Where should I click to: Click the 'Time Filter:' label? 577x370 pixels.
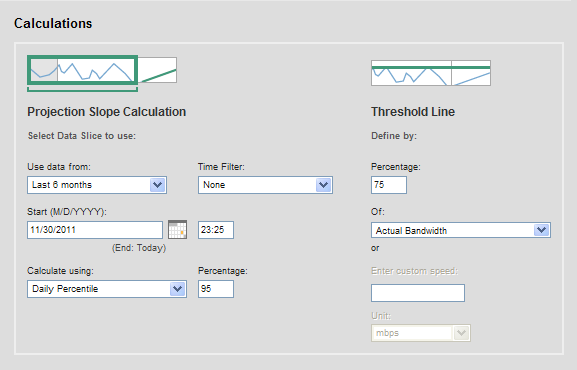pyautogui.click(x=221, y=167)
